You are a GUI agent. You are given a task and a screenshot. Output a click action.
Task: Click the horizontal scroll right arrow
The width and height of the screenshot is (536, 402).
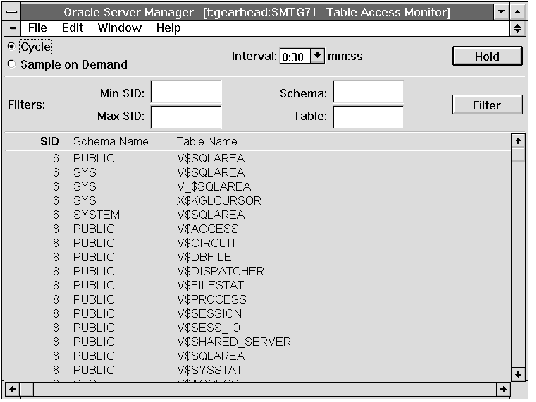click(x=503, y=389)
